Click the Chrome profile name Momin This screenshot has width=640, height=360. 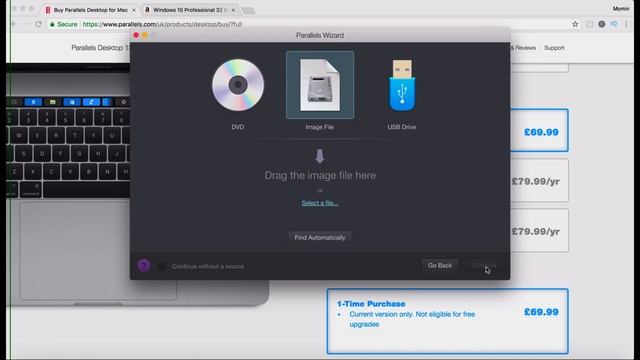621,9
